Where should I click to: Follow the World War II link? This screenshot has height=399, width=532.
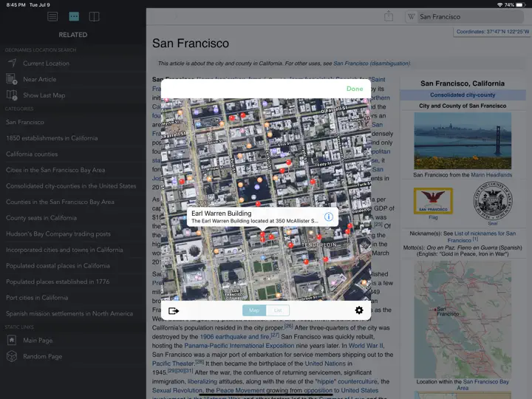click(x=366, y=345)
